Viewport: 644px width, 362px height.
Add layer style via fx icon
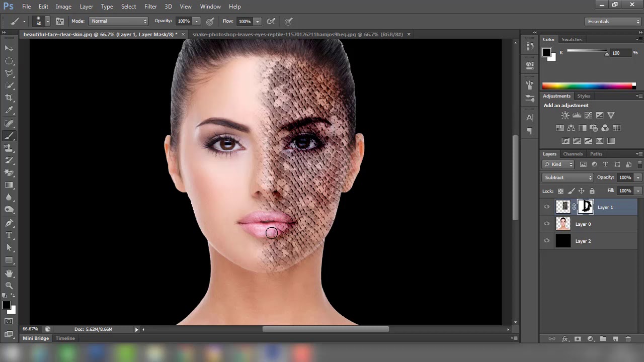[x=565, y=339]
